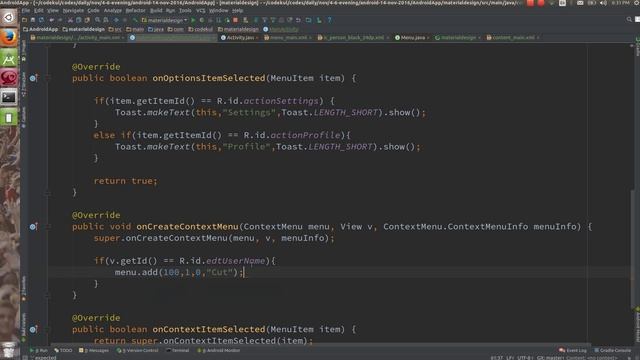Image resolution: width=640 pixels, height=360 pixels.
Task: Click override gutter icon beside onContextItemSelected
Action: (x=33, y=329)
